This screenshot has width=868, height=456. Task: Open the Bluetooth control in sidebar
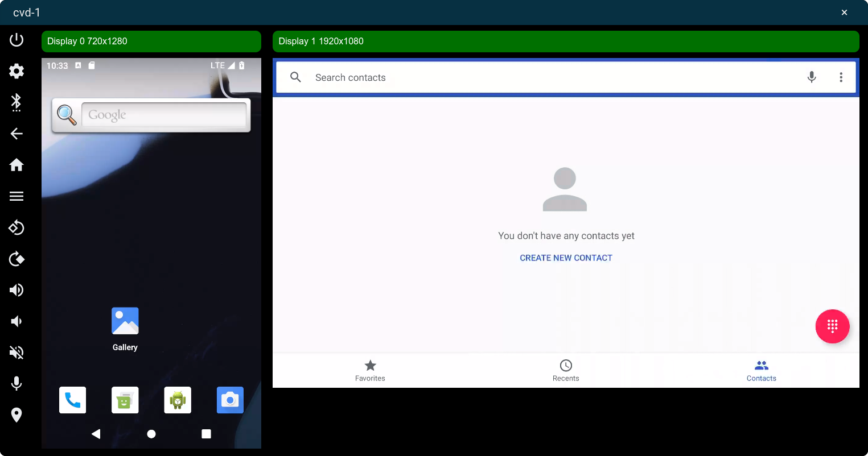17,102
